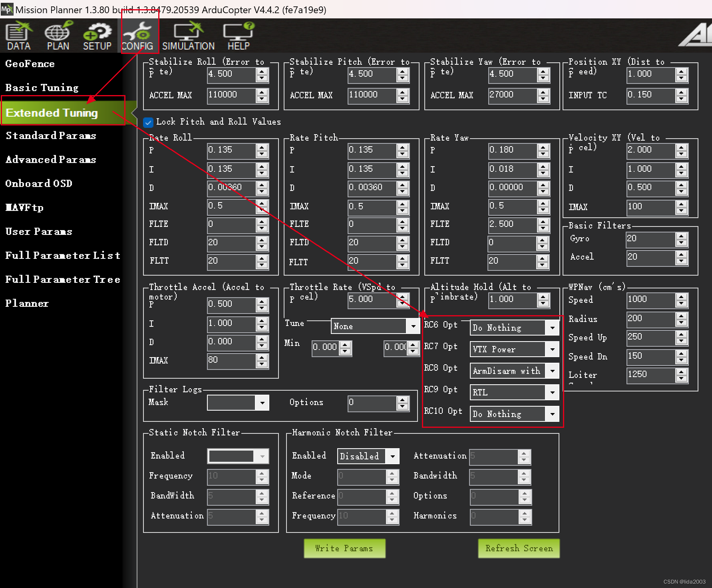Click Basic Filters Gyro value field
This screenshot has height=588, width=712.
tap(651, 239)
